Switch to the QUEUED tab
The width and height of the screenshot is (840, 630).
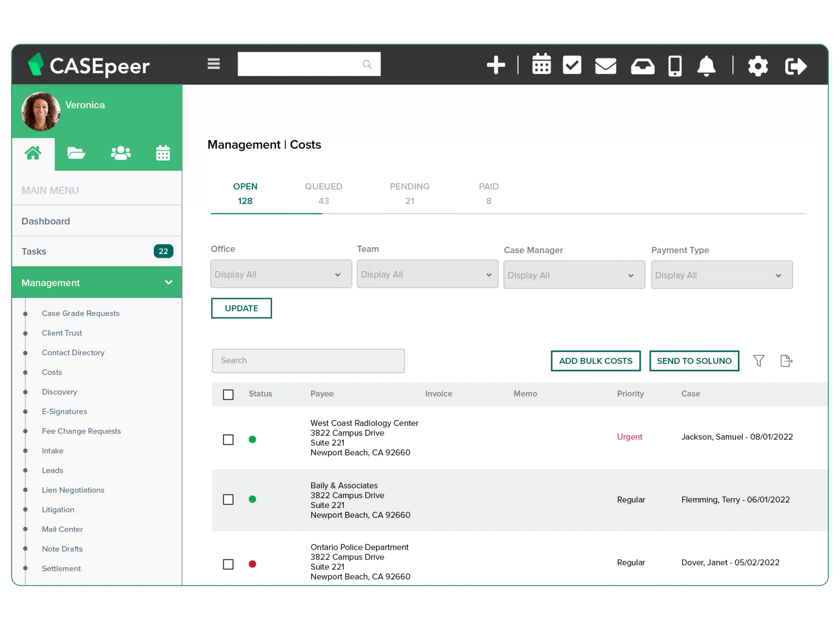323,193
